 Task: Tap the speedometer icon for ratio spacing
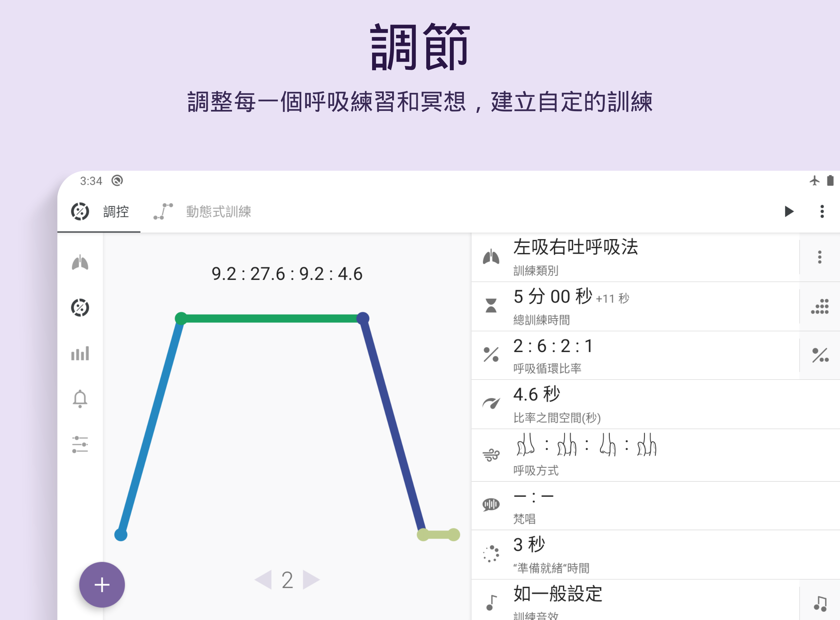[491, 403]
